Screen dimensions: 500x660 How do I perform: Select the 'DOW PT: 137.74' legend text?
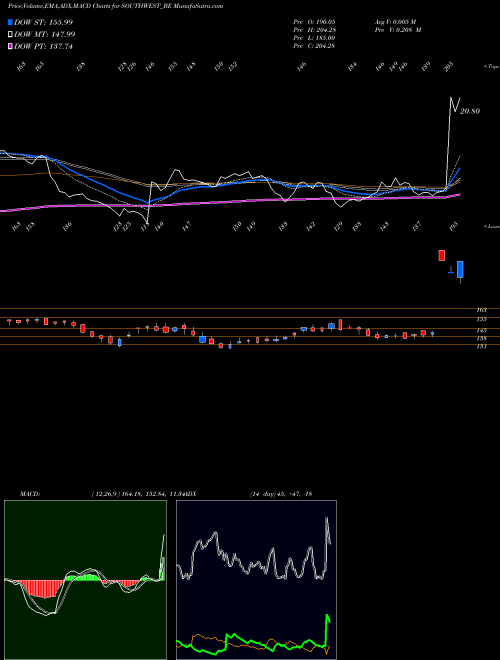click(43, 46)
